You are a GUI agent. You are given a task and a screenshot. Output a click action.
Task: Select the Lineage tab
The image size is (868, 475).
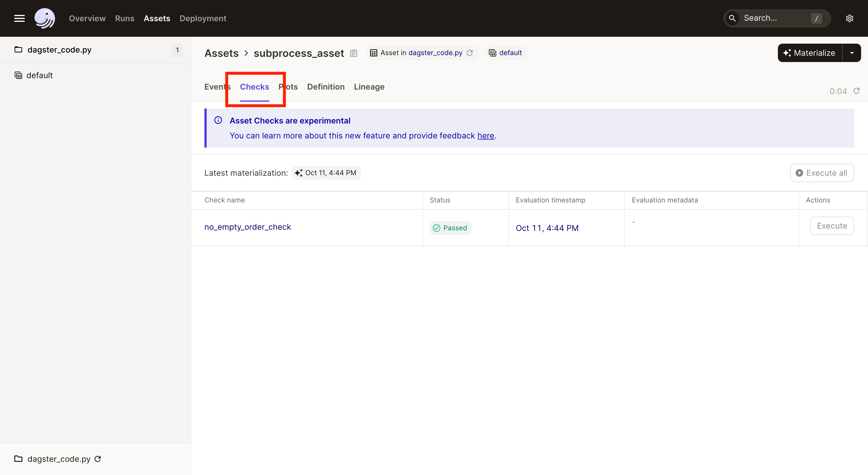click(369, 86)
